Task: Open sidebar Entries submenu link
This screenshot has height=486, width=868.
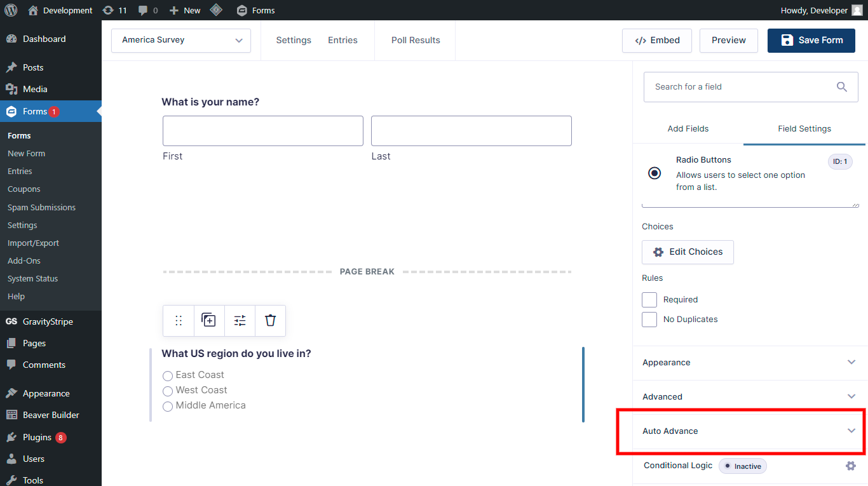Action: [x=20, y=172]
